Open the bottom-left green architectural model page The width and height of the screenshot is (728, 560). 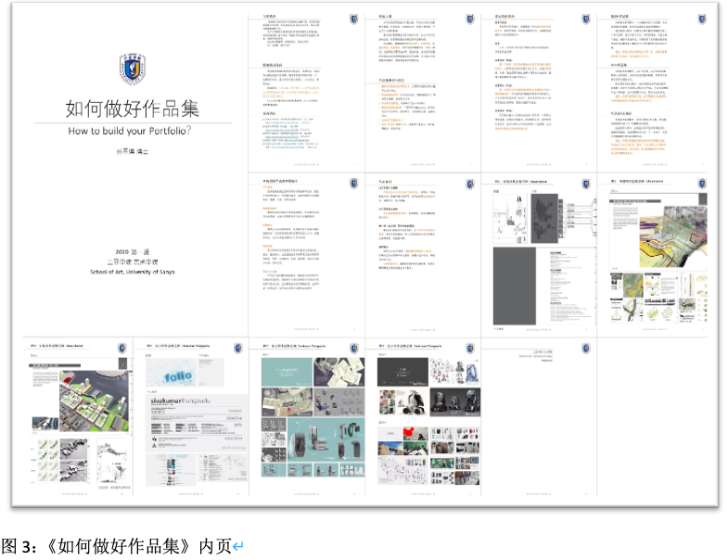click(76, 426)
